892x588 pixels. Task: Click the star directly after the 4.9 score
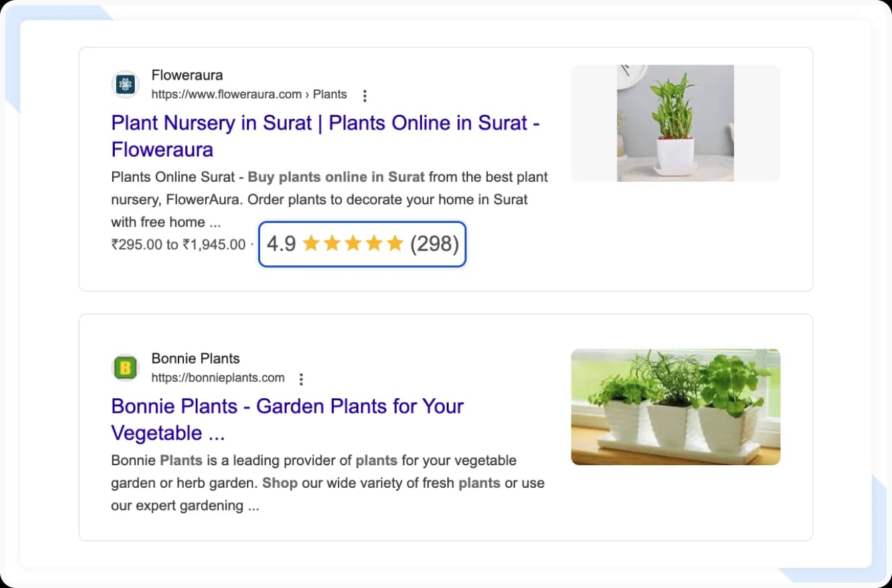click(x=311, y=244)
